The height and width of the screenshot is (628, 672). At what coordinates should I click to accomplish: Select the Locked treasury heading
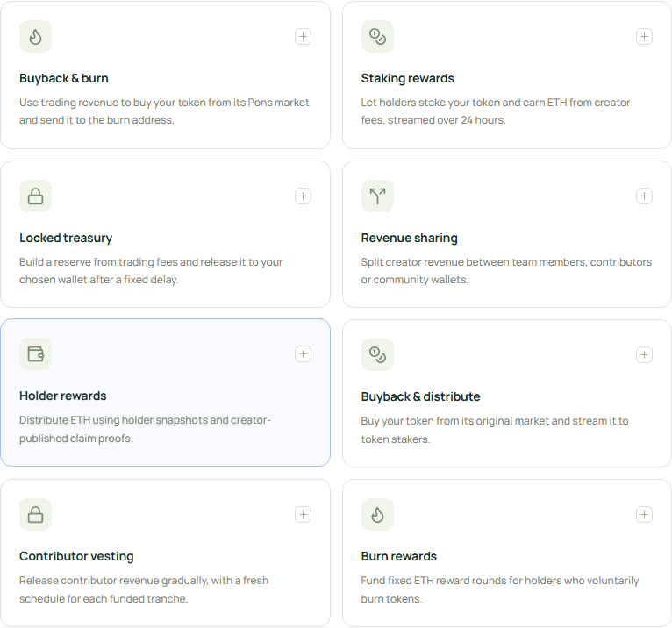[x=66, y=238]
